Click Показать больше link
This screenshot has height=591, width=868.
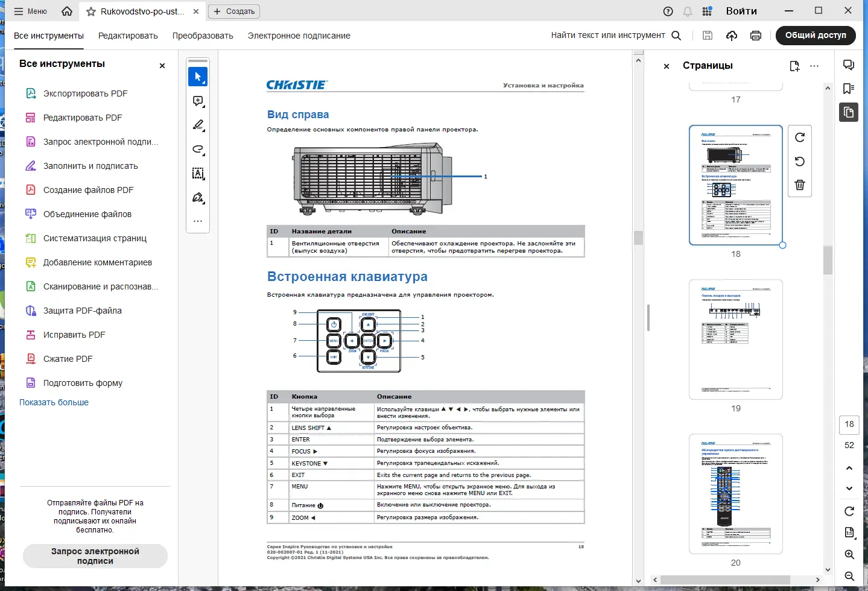pos(54,402)
